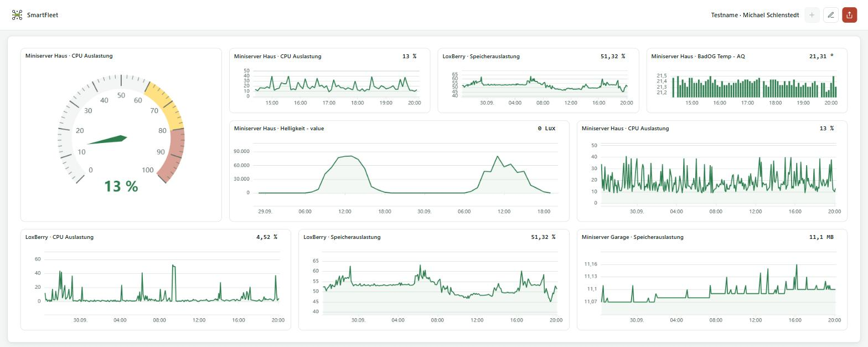Edit the dashboard using the pencil icon
This screenshot has width=868, height=347.
pos(830,15)
